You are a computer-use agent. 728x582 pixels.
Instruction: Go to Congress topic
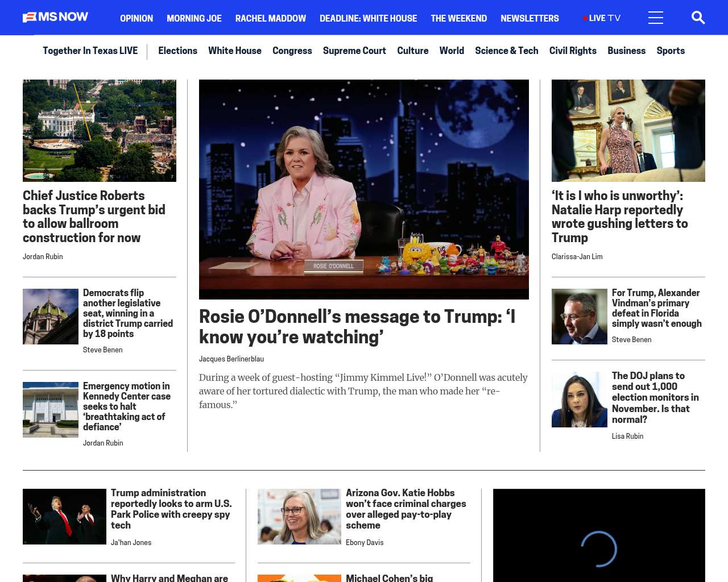292,51
